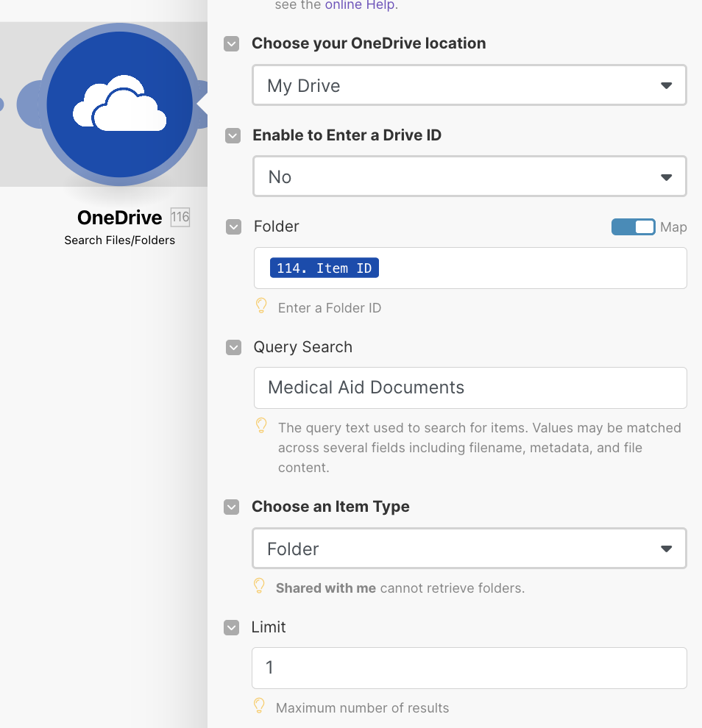This screenshot has width=702, height=728.
Task: Click the lightbulb hint under Limit field
Action: pos(259,706)
